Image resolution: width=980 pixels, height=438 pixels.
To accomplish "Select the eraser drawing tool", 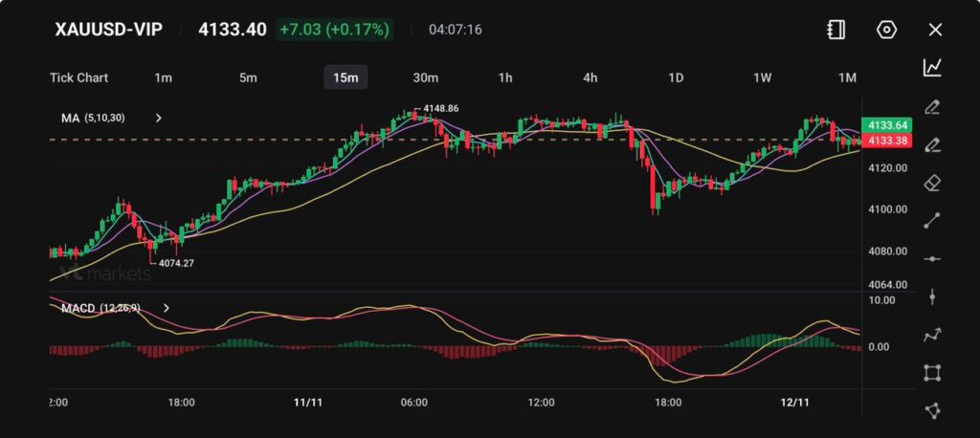I will (932, 182).
